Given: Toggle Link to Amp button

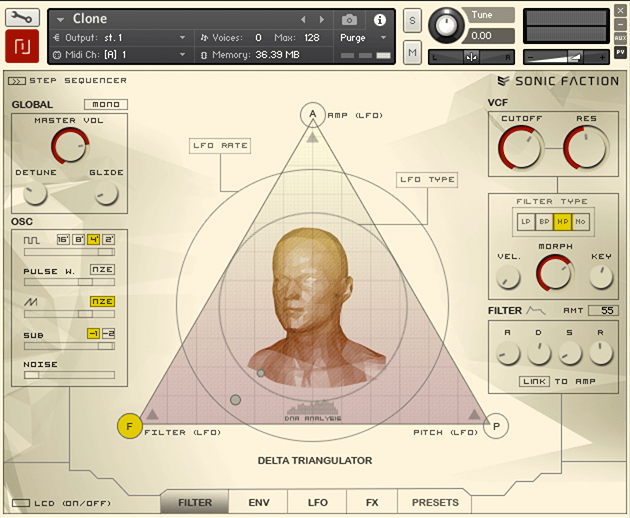Looking at the screenshot, I should pos(534,381).
